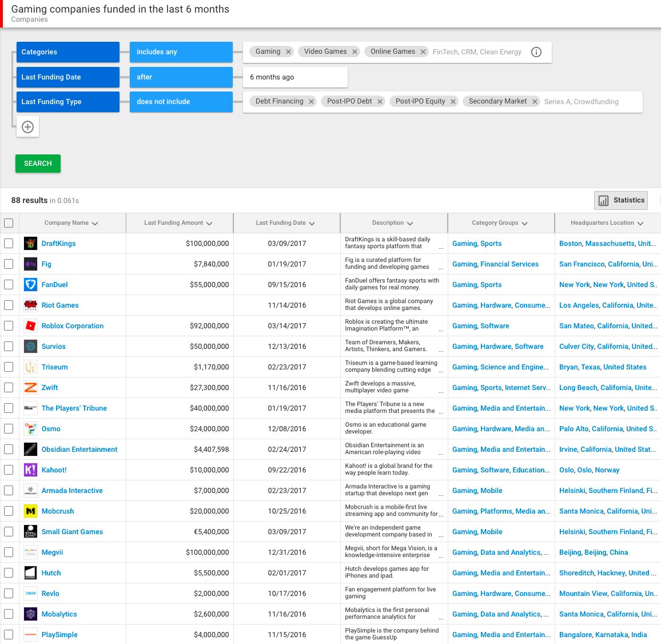Remove the Post-IPO Debt chip
Viewport: 661px width, 644px height.
[380, 102]
